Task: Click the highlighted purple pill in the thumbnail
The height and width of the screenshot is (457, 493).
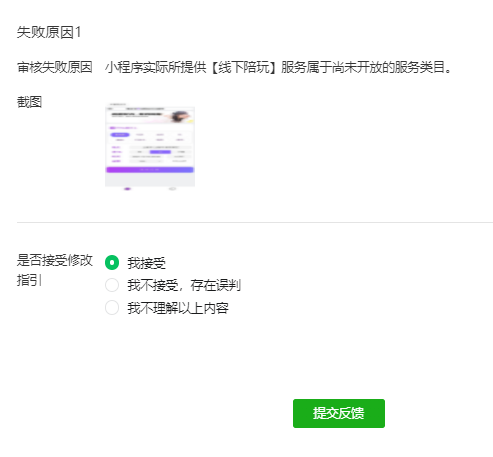Action: [120, 135]
